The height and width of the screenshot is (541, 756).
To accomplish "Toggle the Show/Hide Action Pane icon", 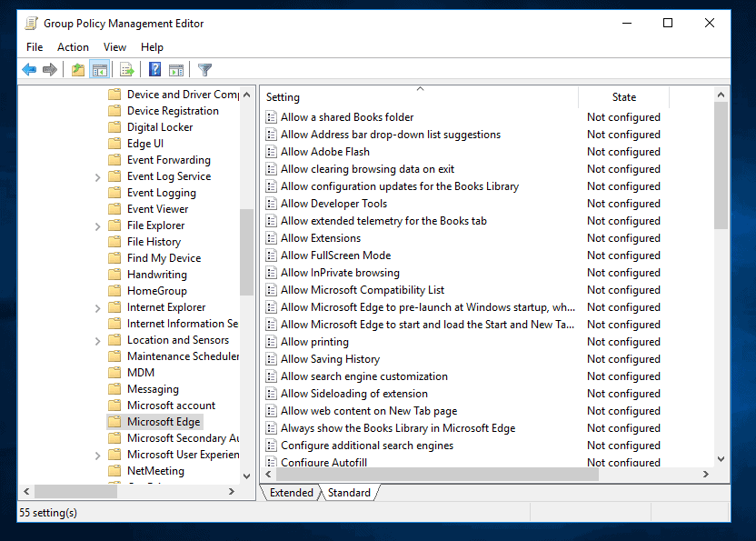I will (176, 69).
